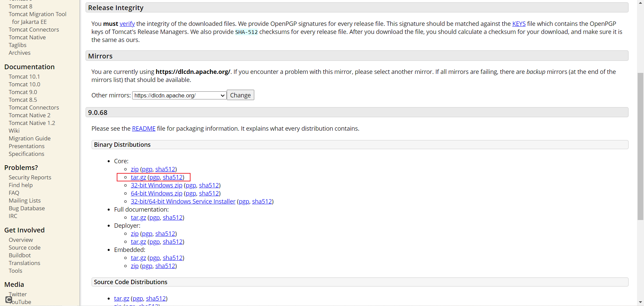The width and height of the screenshot is (644, 306).
Task: Download the Deployer zip
Action: (135, 233)
